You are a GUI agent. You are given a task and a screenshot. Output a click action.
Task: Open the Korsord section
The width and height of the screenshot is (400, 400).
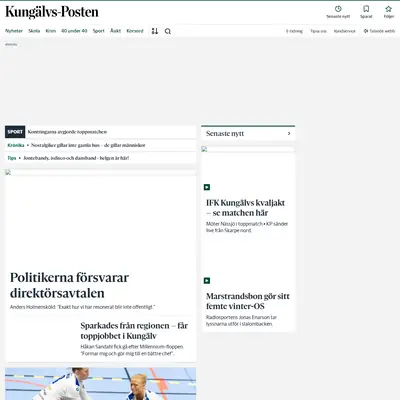click(135, 31)
